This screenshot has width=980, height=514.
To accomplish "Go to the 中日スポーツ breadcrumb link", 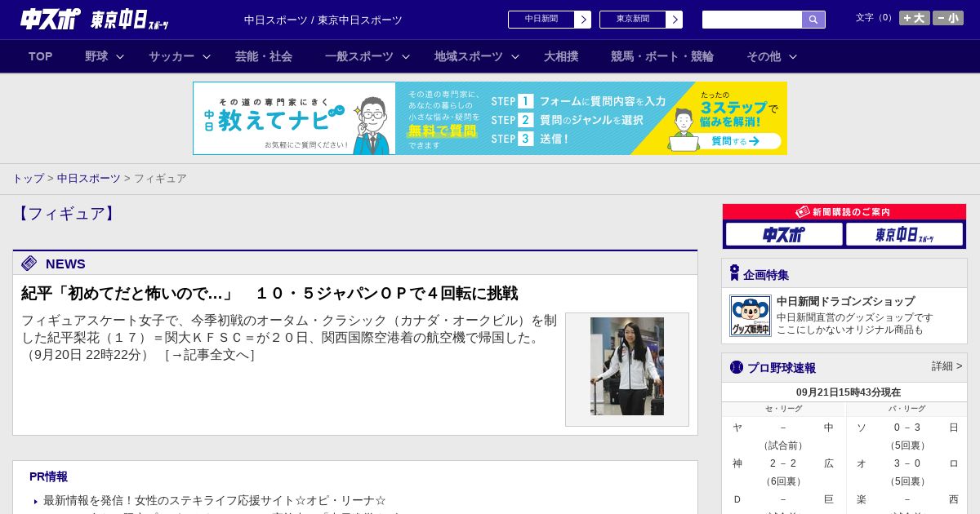I will [89, 178].
